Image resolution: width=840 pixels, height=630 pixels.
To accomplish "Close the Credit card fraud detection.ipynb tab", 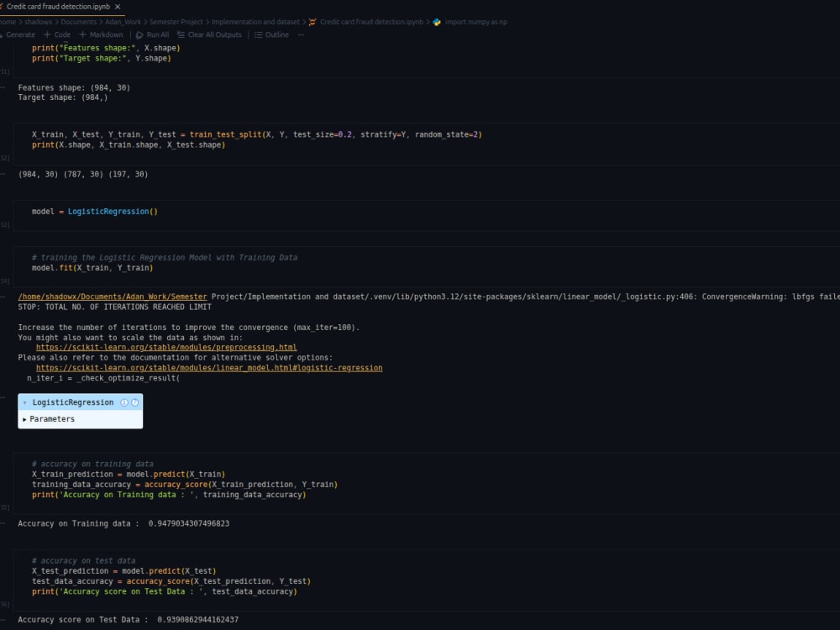I will [118, 7].
